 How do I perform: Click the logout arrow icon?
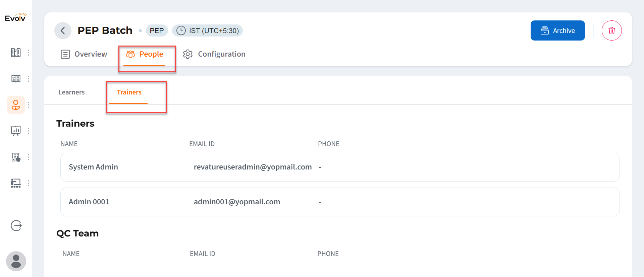[16, 226]
